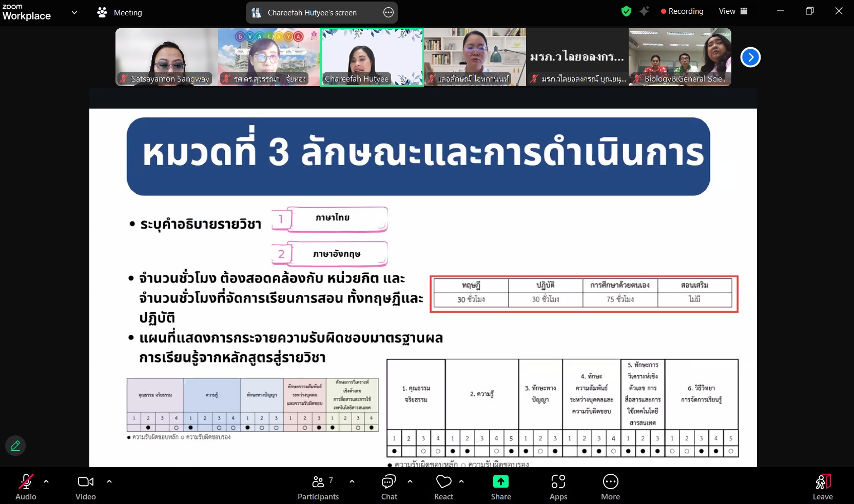The width and height of the screenshot is (854, 504).
Task: Click the security shield icon
Action: (x=626, y=11)
